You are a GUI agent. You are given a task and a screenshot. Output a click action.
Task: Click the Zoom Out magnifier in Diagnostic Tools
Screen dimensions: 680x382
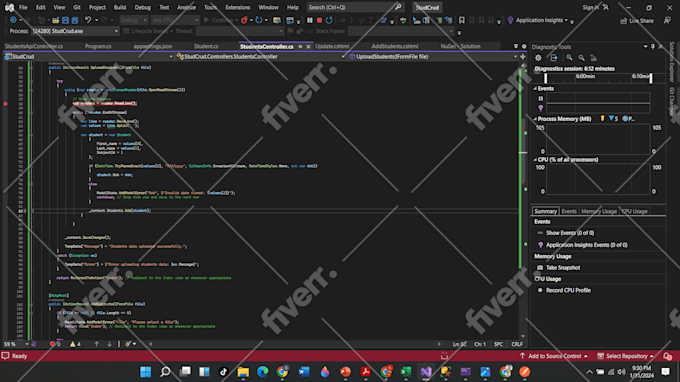(x=581, y=58)
